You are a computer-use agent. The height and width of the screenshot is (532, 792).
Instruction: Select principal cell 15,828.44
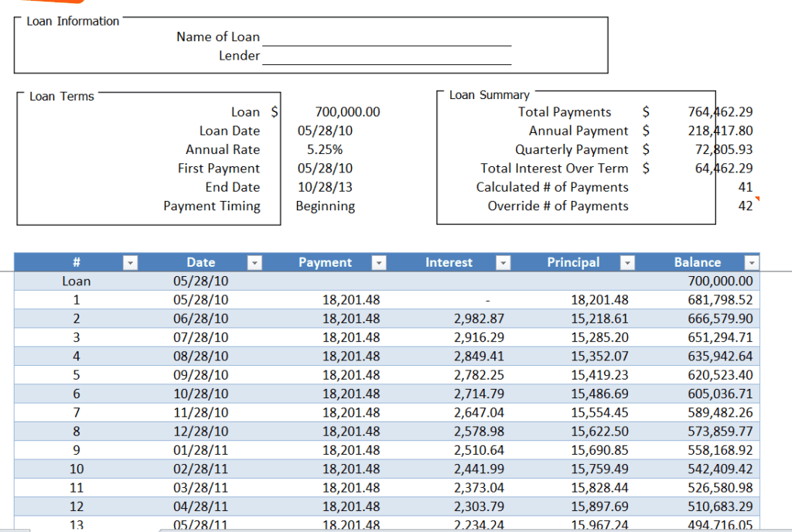coord(599,488)
